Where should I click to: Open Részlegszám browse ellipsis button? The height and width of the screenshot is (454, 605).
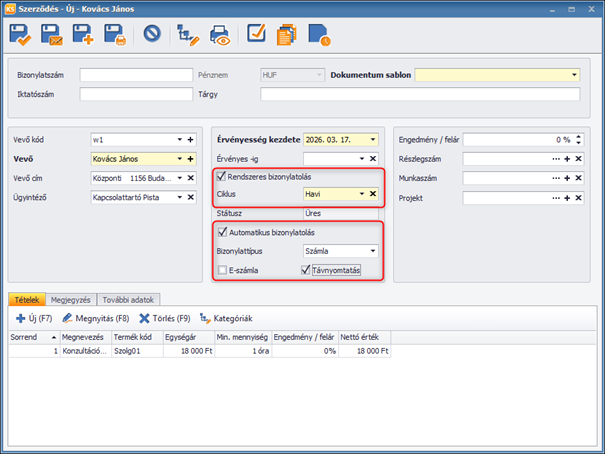[556, 159]
